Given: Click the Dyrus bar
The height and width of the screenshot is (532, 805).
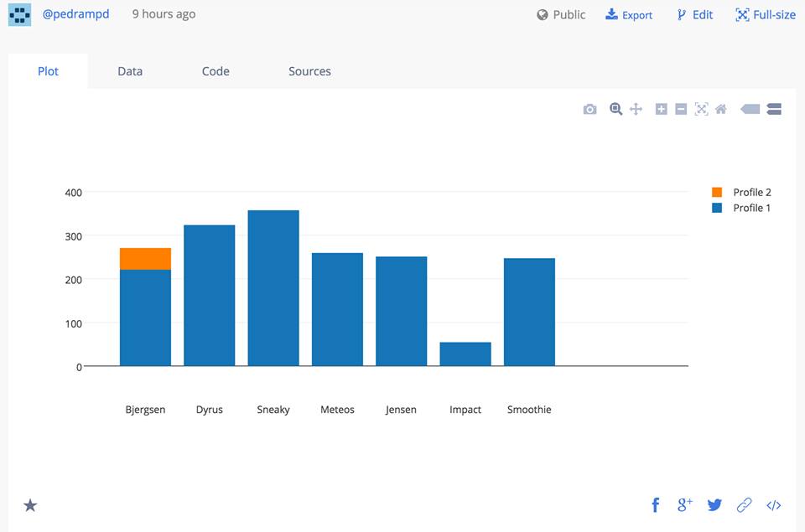Looking at the screenshot, I should (210, 295).
